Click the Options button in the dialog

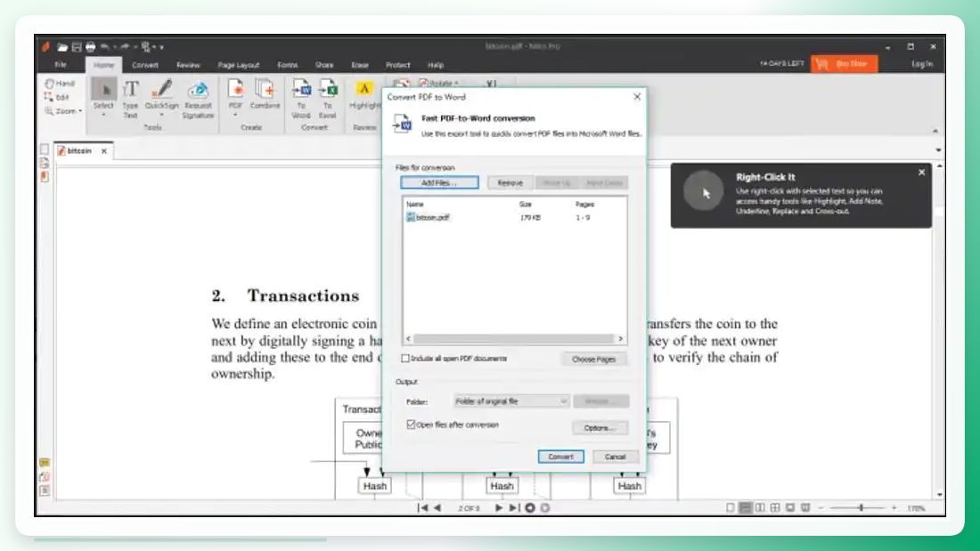click(x=600, y=428)
